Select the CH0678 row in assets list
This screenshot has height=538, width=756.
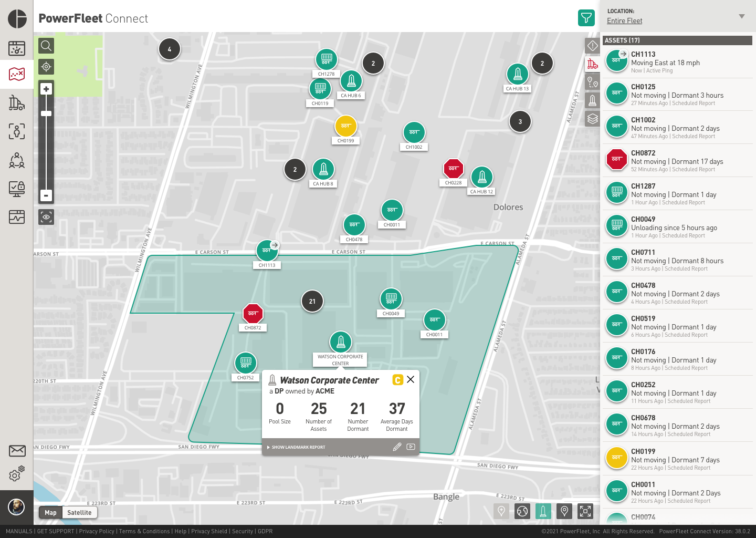pos(678,426)
